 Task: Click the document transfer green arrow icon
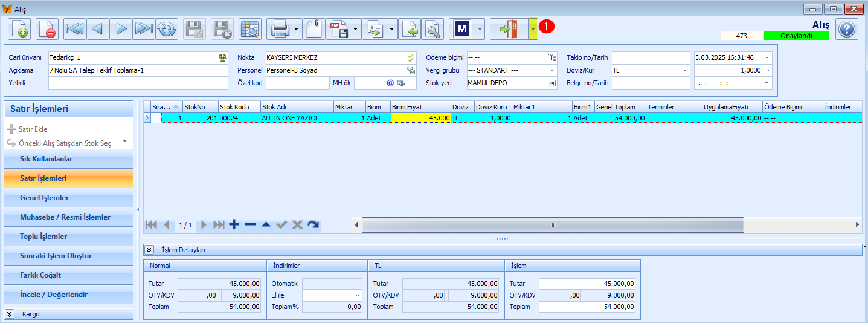[x=375, y=29]
